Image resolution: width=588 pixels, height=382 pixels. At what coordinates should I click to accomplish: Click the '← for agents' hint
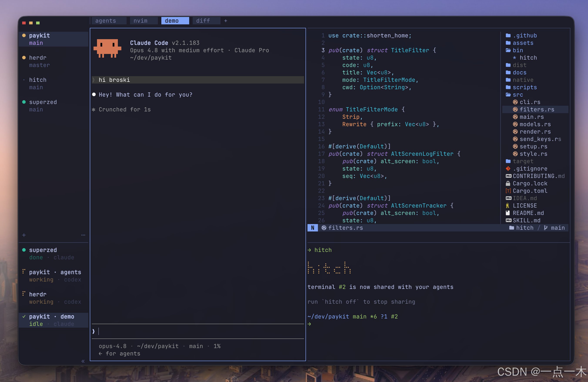coord(120,354)
